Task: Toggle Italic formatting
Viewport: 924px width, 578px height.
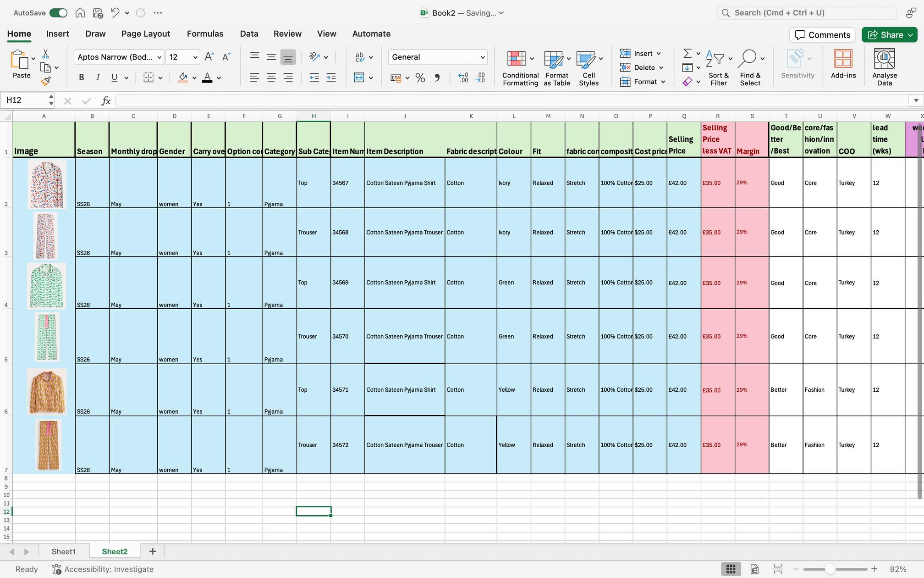Action: [x=98, y=78]
